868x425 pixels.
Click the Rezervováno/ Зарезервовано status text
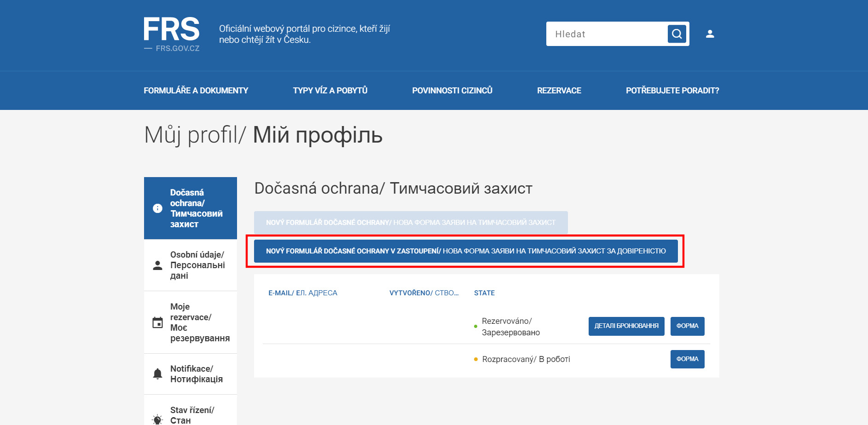click(x=511, y=327)
